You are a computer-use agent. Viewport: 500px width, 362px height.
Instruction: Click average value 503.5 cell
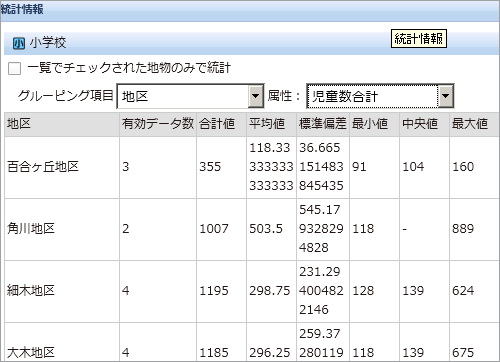[x=272, y=229]
